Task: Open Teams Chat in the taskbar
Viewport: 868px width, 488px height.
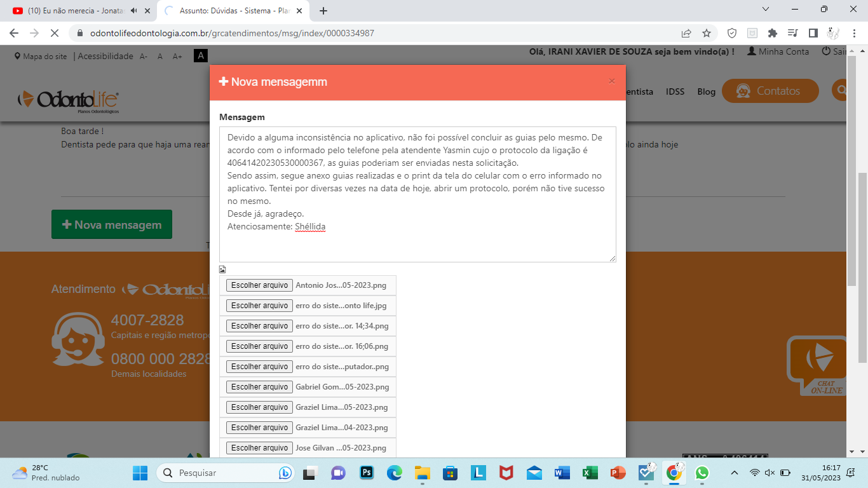Action: click(x=338, y=473)
